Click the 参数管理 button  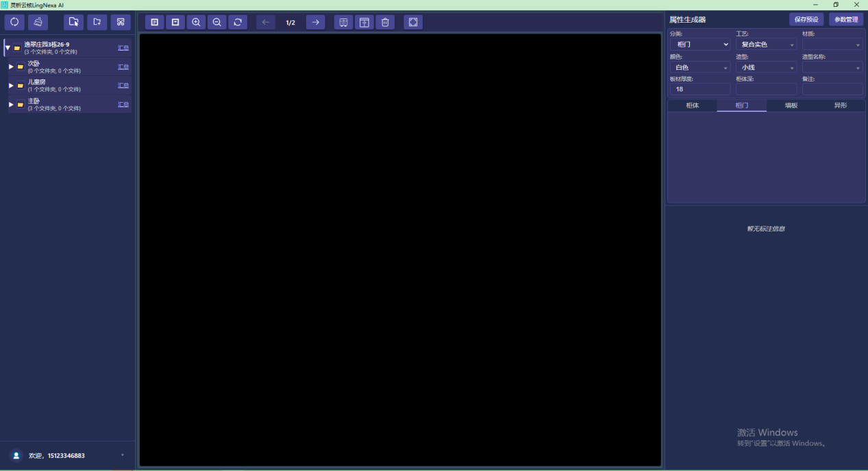(846, 19)
